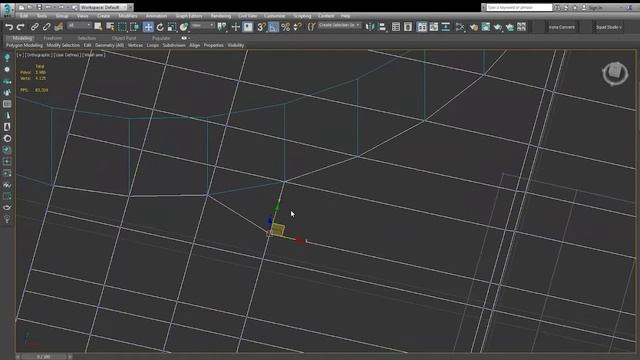Click the Unlink Selection tool
640x360 pixels.
pyautogui.click(x=47, y=27)
